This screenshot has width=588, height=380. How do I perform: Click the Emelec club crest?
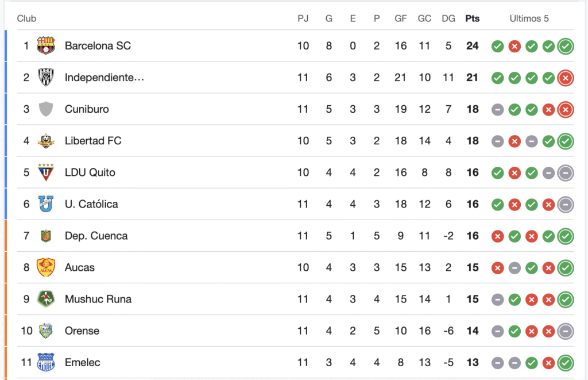coord(46,362)
